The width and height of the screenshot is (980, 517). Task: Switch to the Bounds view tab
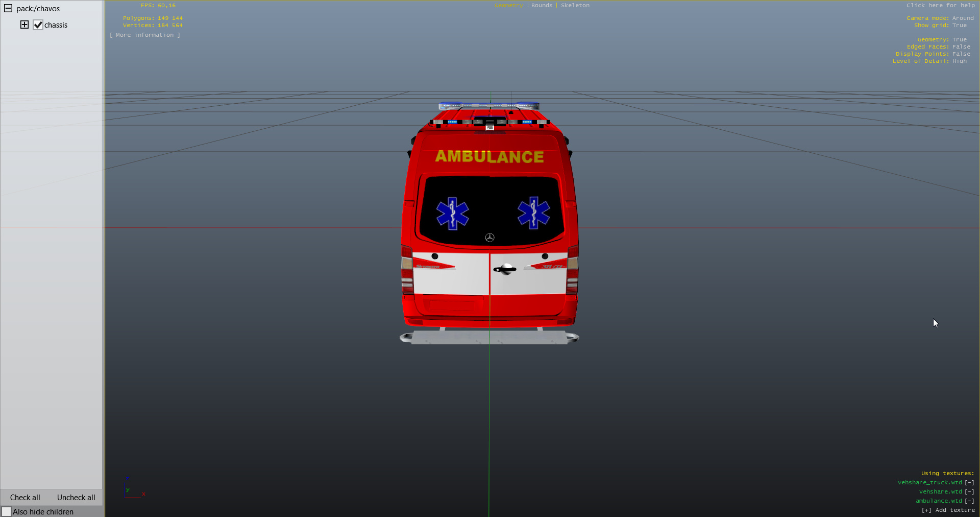542,5
